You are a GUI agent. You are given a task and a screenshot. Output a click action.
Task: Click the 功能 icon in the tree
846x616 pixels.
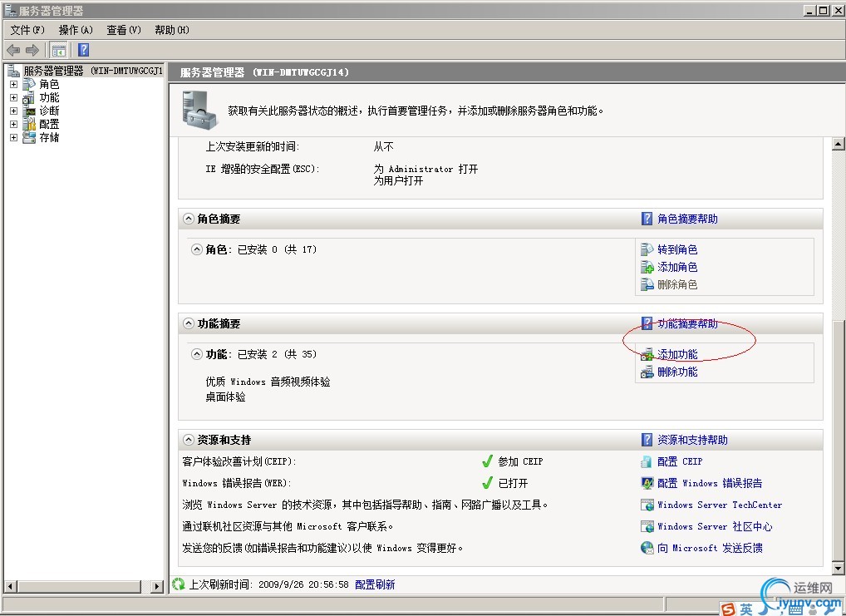[x=29, y=98]
